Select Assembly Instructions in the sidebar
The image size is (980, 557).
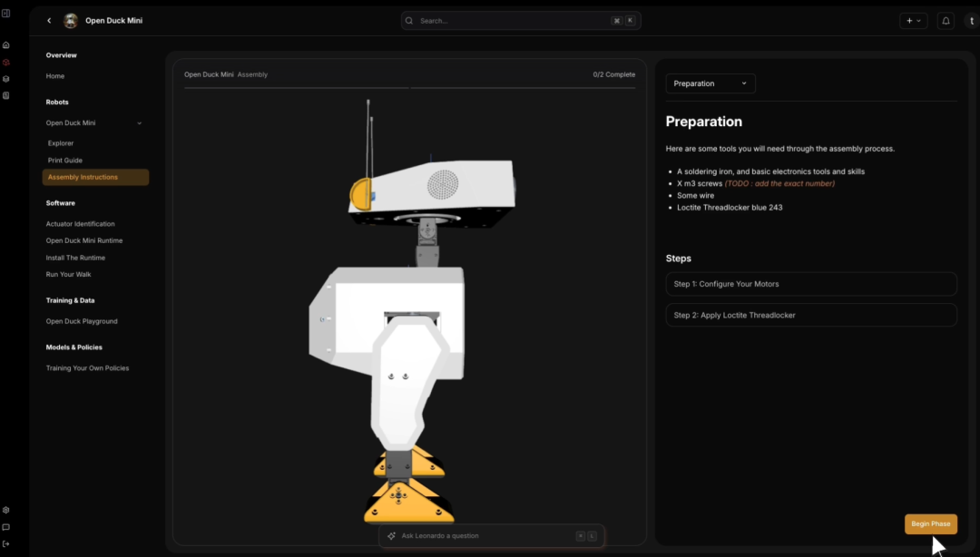(x=95, y=177)
